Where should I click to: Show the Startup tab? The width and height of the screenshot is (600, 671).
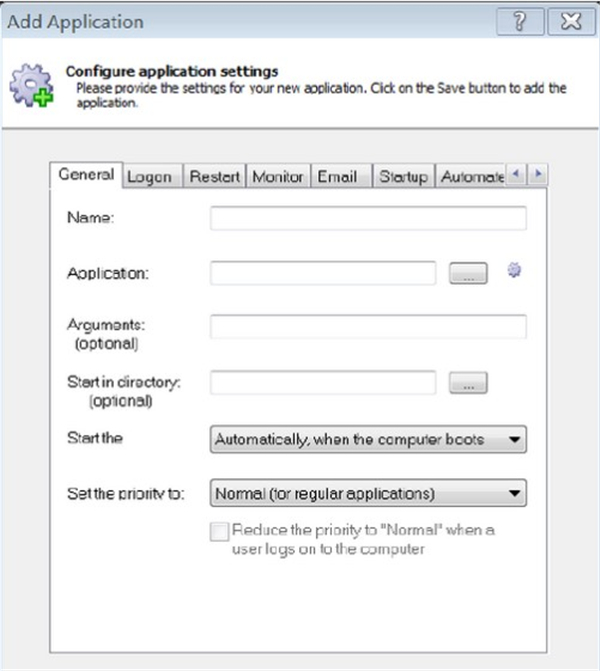pyautogui.click(x=403, y=176)
